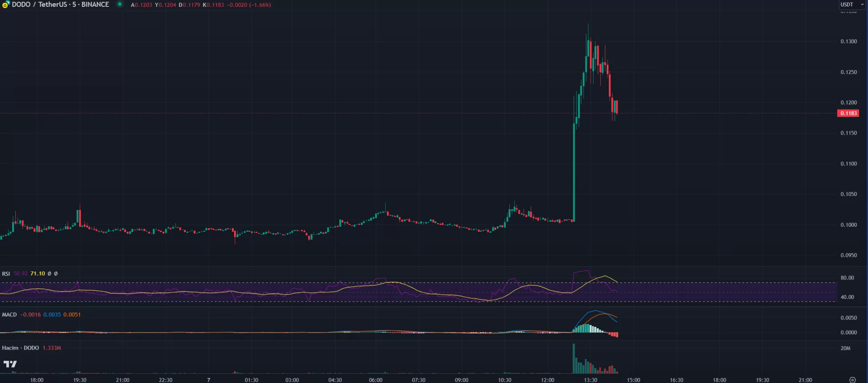Open chart settings hexagon gear icon
The image size is (868, 383).
click(852, 380)
